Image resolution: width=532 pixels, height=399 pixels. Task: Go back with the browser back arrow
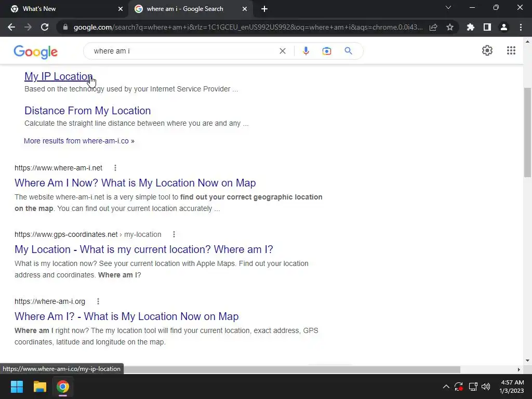coord(11,27)
